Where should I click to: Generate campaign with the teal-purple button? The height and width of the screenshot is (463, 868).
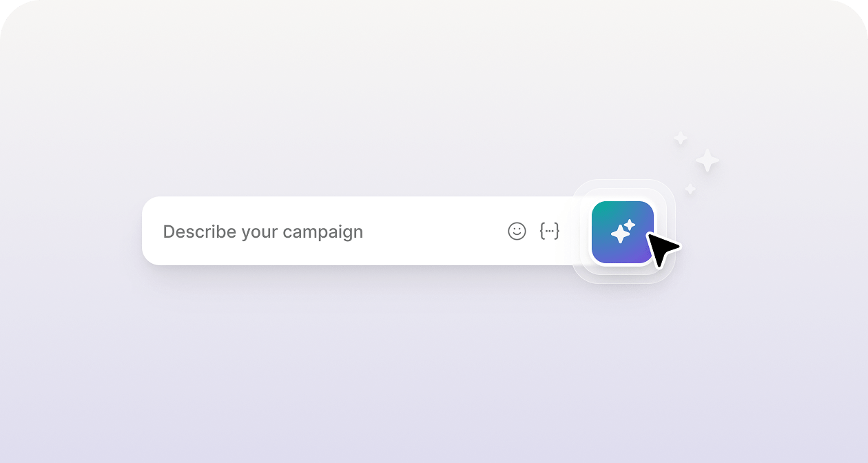(623, 232)
